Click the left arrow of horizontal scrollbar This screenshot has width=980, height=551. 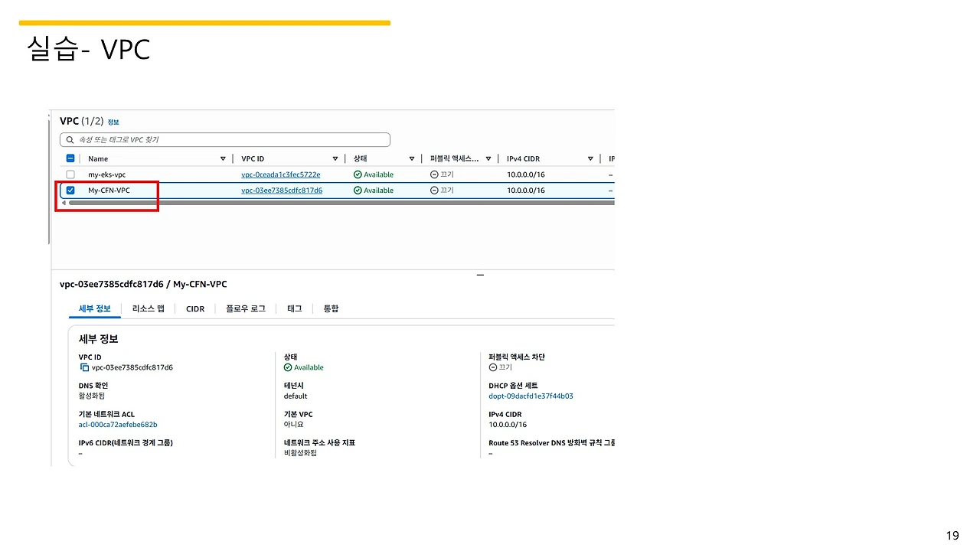pyautogui.click(x=64, y=203)
